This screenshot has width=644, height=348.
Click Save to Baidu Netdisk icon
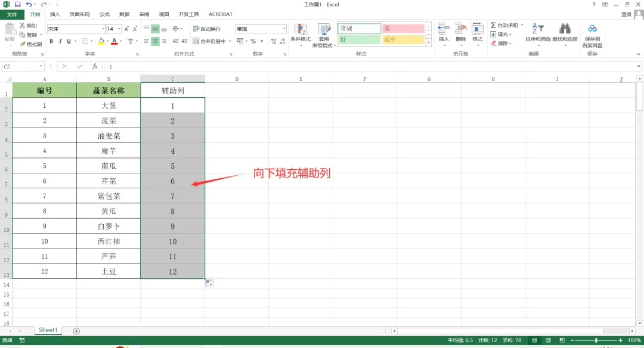pos(592,29)
